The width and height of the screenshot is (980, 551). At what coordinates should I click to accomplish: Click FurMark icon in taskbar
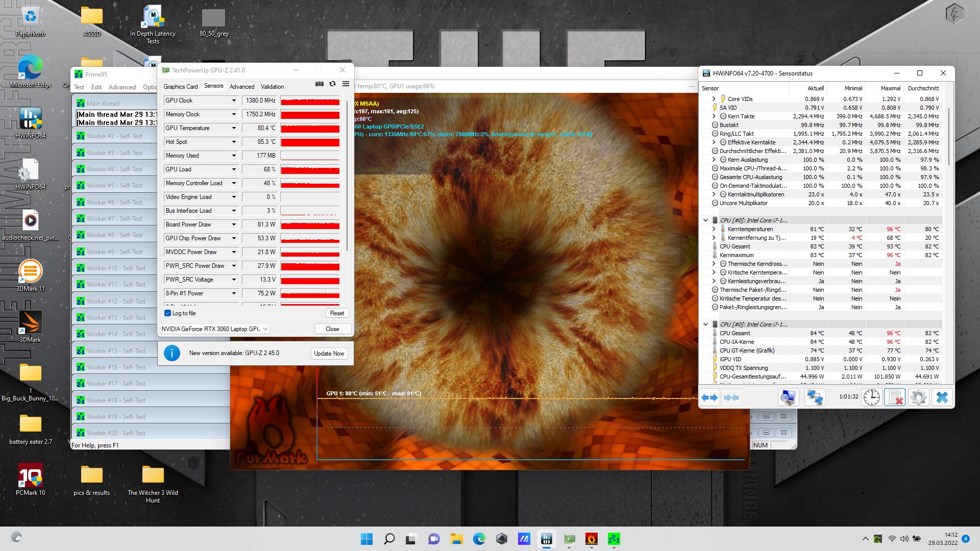point(592,539)
